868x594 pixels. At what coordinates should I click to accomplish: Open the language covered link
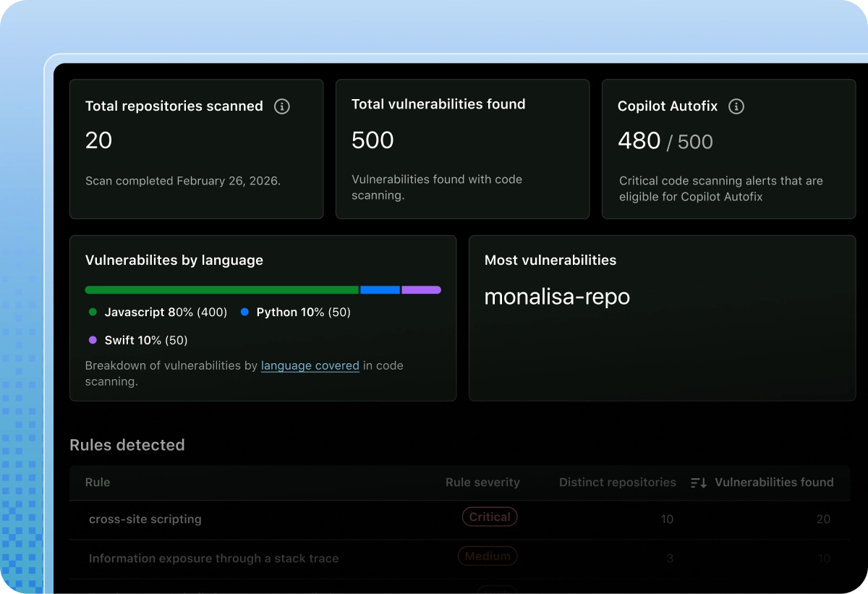pyautogui.click(x=310, y=365)
